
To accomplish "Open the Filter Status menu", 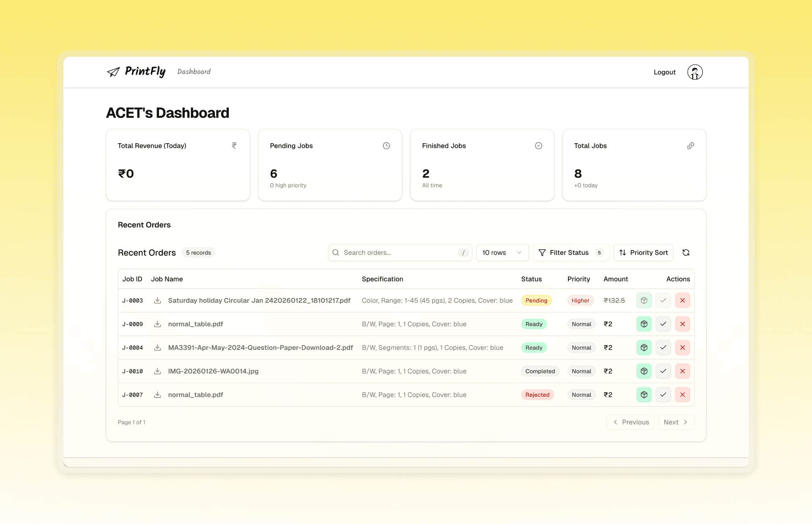I will tap(571, 252).
